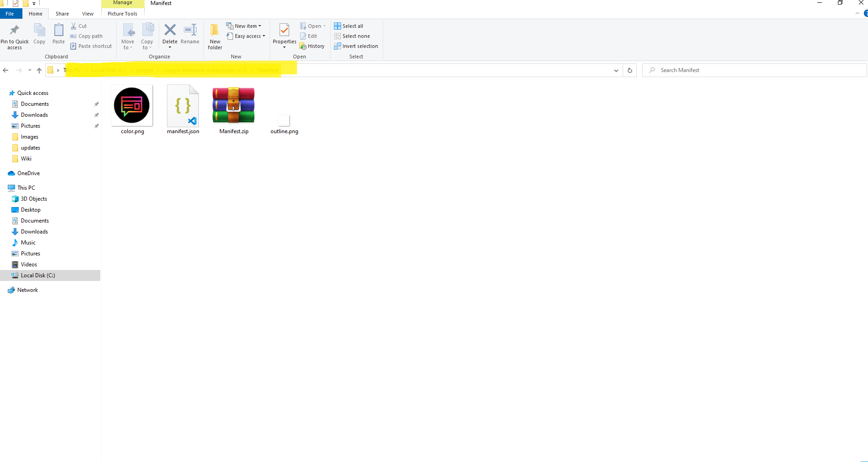This screenshot has width=868, height=462.
Task: Click Cut in Clipboard group
Action: pos(79,26)
